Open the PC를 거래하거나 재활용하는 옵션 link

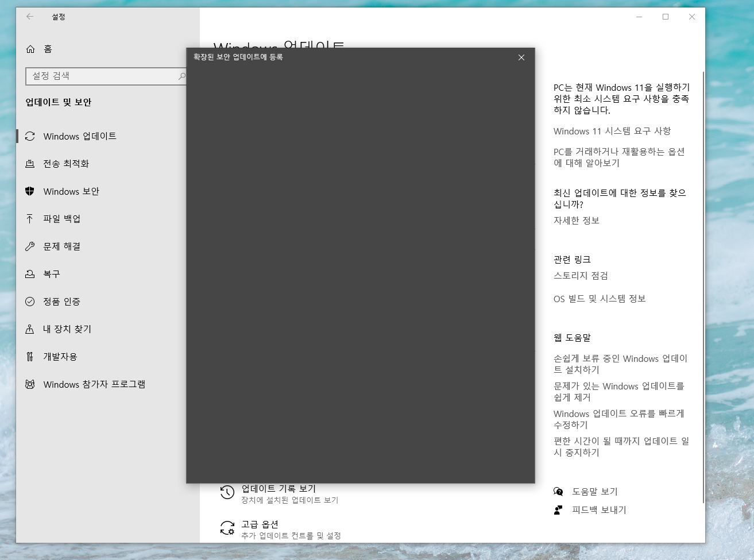[x=619, y=157]
